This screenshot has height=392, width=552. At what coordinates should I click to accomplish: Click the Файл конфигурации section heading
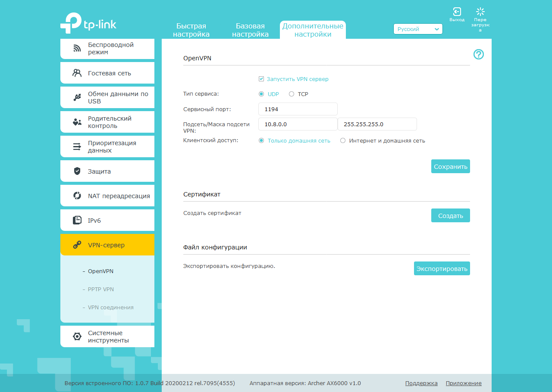click(215, 247)
